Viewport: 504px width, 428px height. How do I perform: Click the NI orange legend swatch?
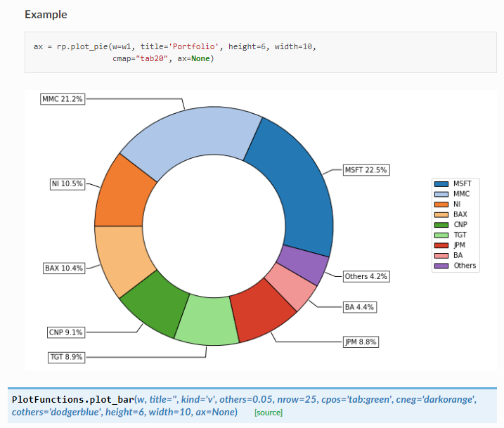coord(441,205)
